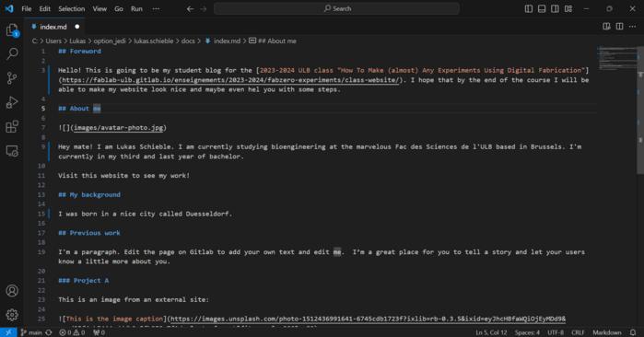Click the fablab-ulb.gitlab.io link in editor
This screenshot has height=337, width=644.
coord(230,80)
